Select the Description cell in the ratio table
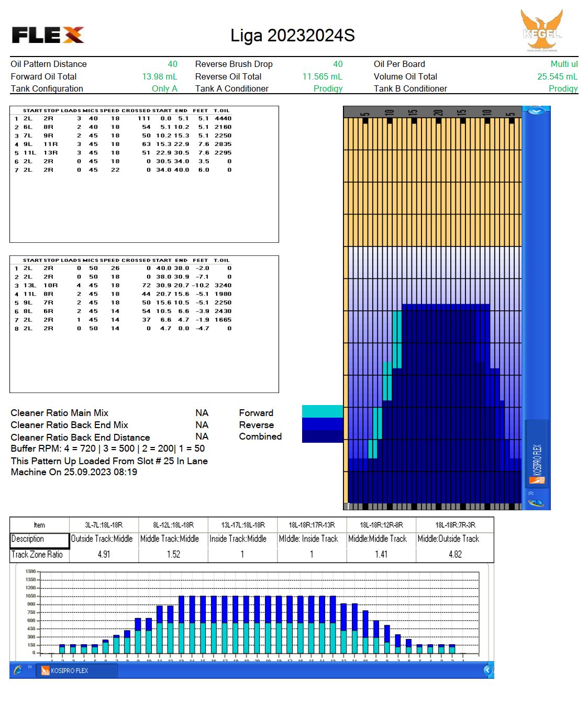Viewport: 588px width, 706px height. tap(39, 540)
